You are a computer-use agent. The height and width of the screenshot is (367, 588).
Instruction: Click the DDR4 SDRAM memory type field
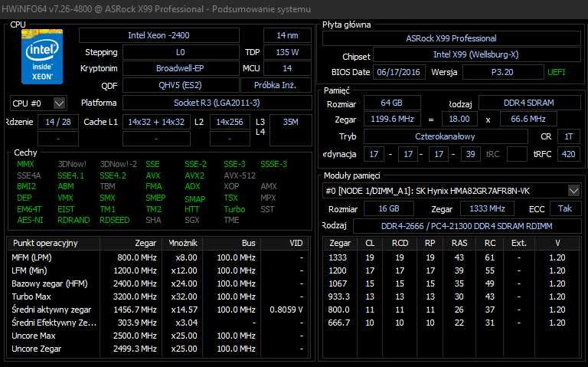(x=529, y=103)
